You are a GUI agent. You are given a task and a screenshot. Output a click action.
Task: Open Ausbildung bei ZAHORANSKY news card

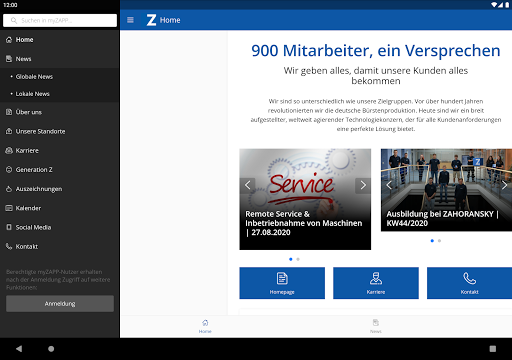point(446,190)
